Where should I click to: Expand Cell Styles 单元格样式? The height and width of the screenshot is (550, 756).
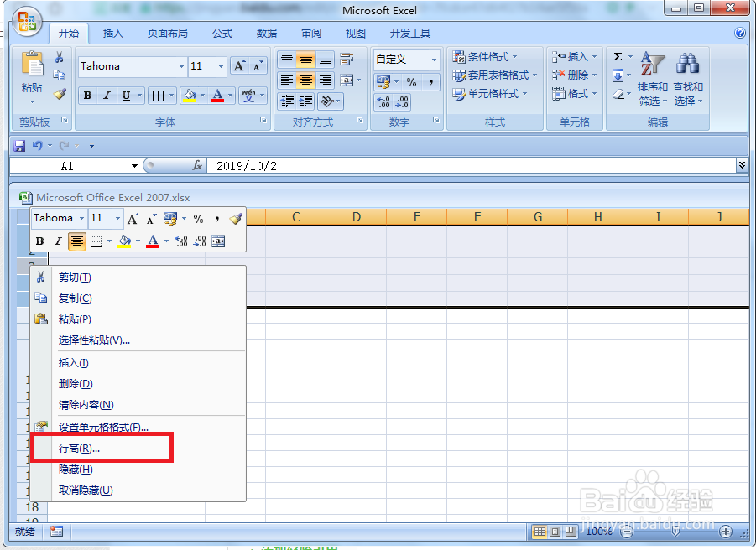click(x=490, y=93)
